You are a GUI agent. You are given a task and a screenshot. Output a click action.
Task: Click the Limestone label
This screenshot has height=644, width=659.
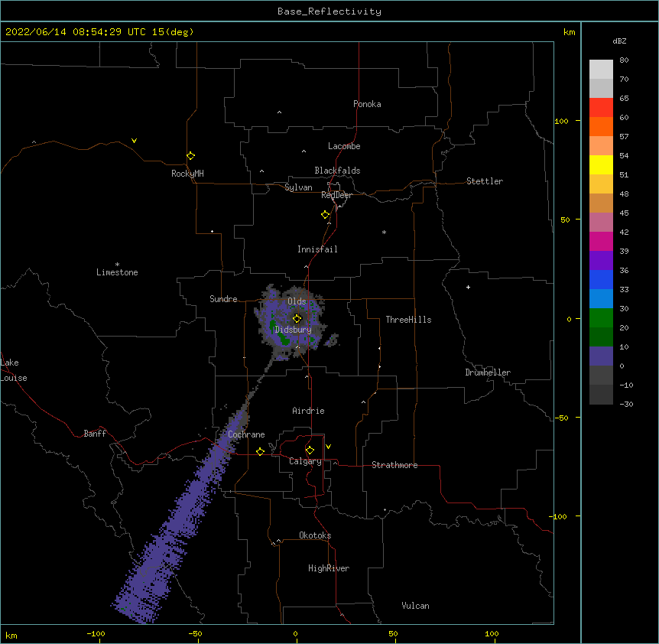click(x=117, y=272)
